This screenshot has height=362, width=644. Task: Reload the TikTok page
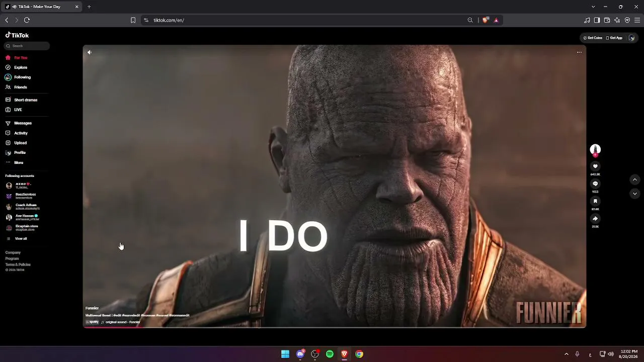click(x=27, y=20)
